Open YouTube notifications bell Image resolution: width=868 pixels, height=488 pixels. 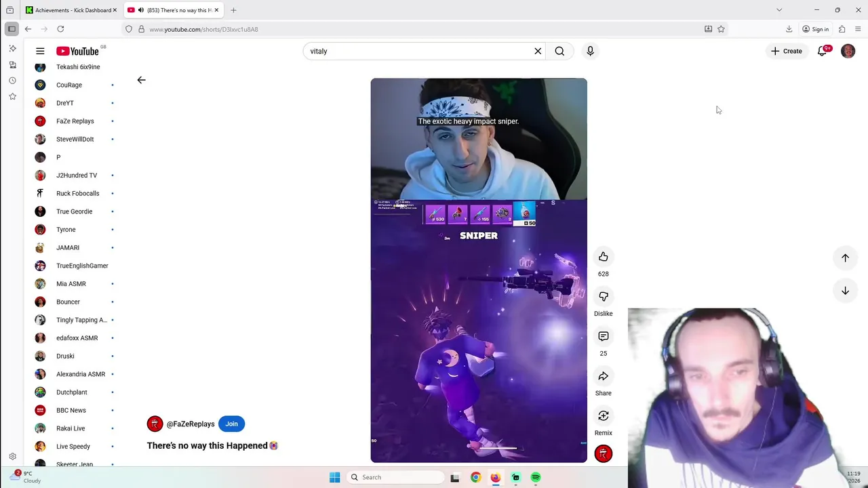823,51
